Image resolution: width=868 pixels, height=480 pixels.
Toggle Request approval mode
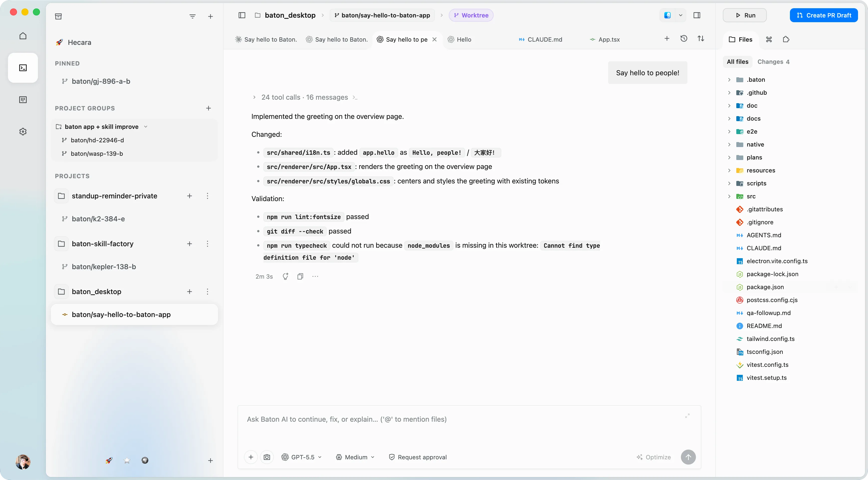(x=418, y=457)
